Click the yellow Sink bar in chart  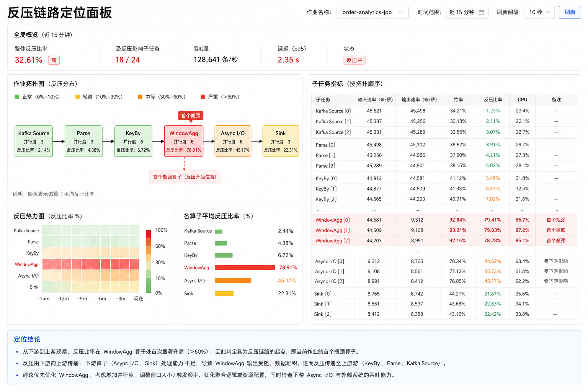click(224, 294)
